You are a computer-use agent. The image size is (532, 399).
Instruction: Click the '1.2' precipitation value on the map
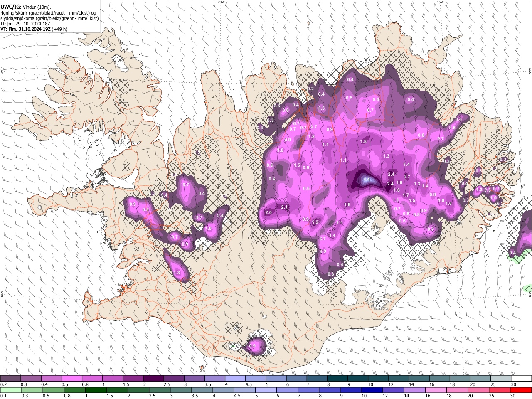click(x=312, y=136)
